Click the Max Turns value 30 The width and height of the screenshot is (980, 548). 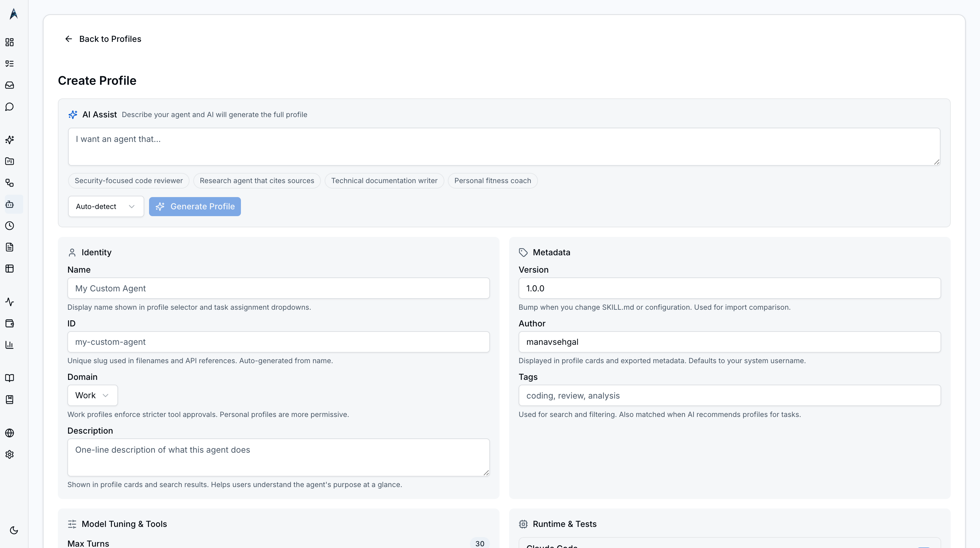(x=480, y=544)
